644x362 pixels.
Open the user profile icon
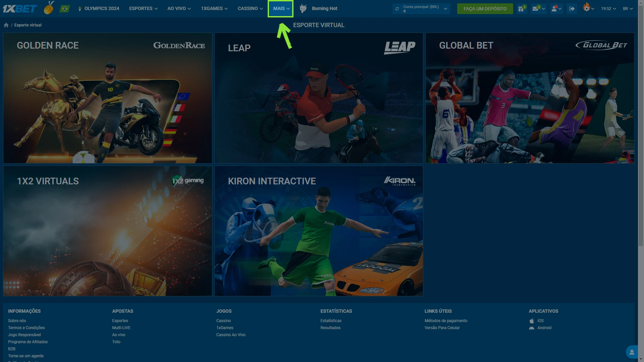pos(554,9)
